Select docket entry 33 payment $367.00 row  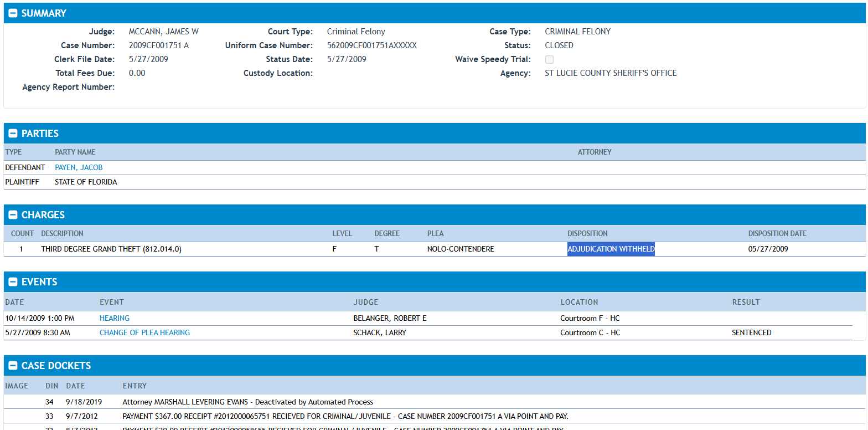pyautogui.click(x=345, y=416)
